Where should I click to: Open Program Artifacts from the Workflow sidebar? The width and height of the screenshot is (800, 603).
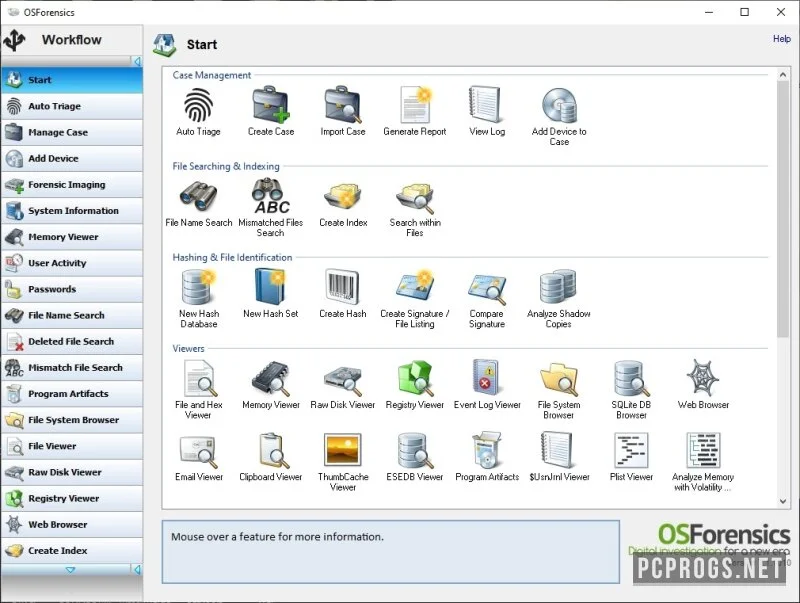coord(72,394)
